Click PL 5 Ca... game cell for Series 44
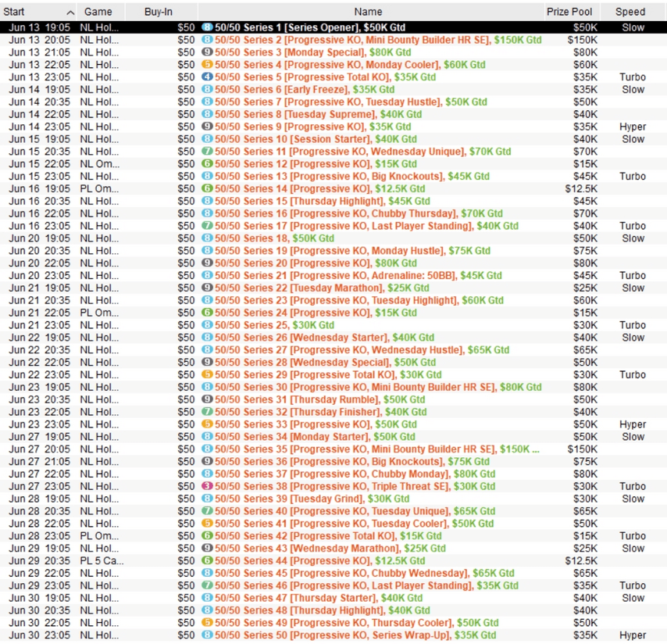 pos(102,560)
